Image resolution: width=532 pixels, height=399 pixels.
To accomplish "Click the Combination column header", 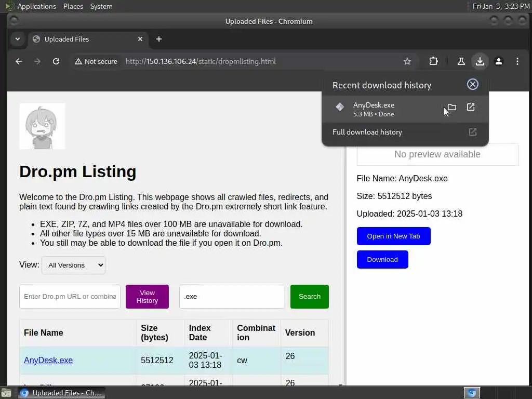I will coord(256,333).
